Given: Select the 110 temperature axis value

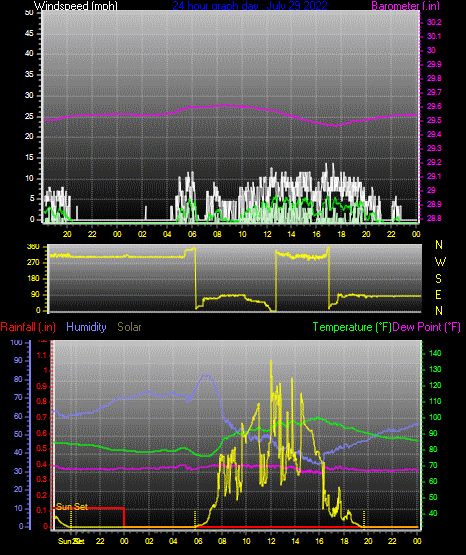Looking at the screenshot, I should [435, 401].
